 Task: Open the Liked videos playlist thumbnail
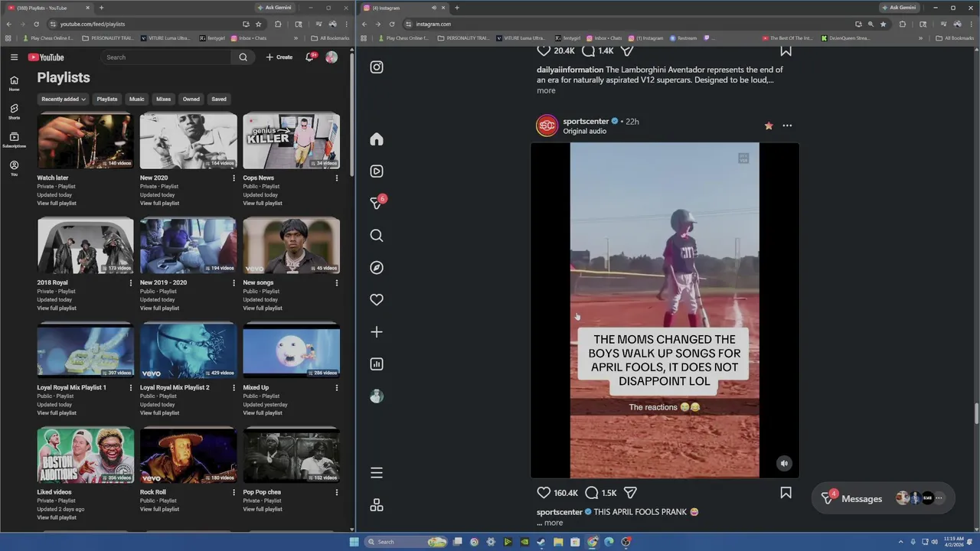click(85, 455)
